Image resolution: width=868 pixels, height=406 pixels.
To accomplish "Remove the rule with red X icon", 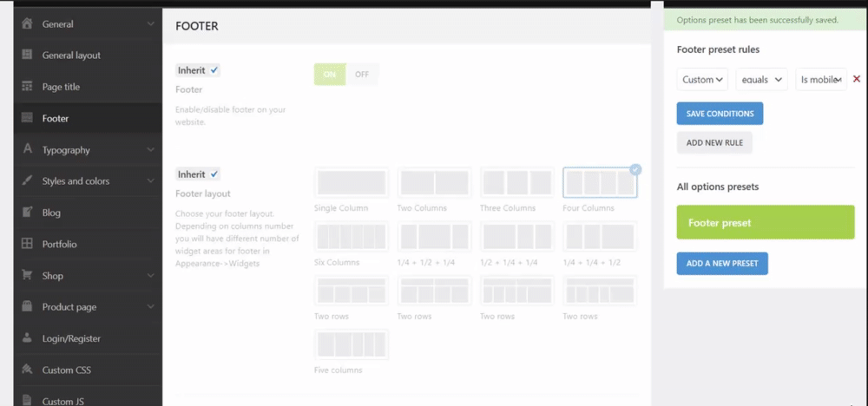I will pos(857,79).
